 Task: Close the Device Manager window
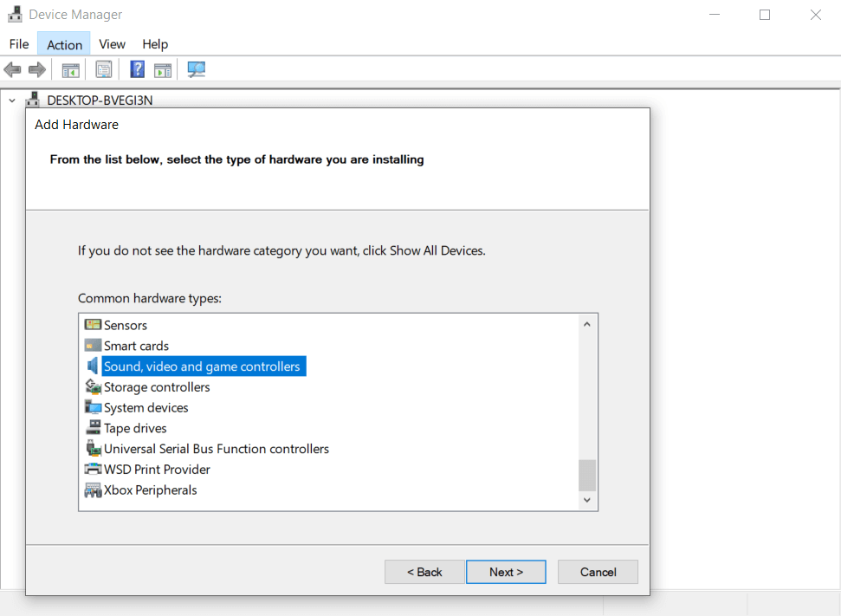[x=815, y=15]
